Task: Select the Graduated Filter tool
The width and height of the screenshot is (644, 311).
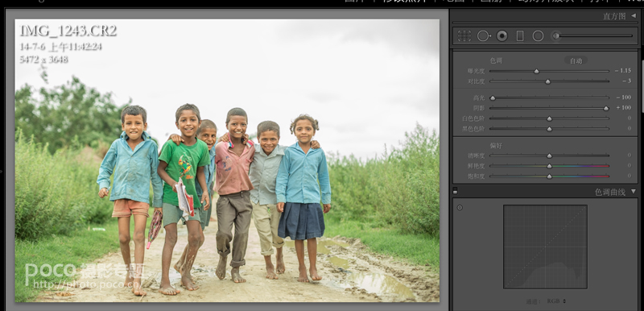Action: point(520,36)
